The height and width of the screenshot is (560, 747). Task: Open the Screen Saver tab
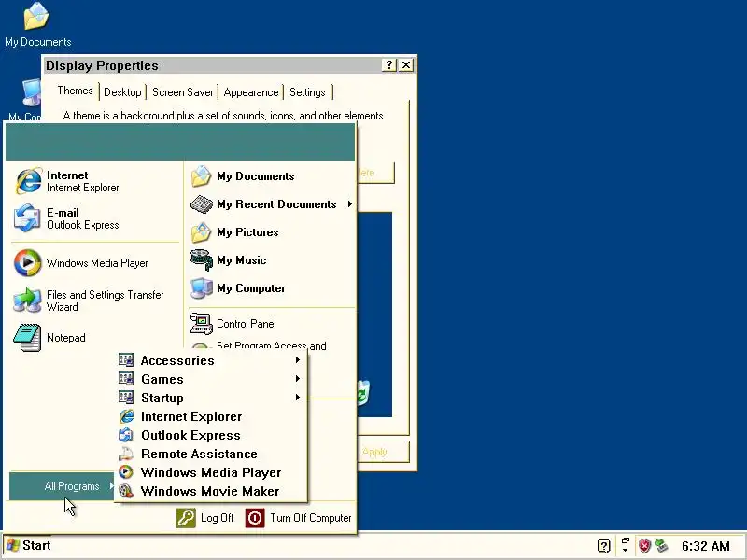[182, 92]
